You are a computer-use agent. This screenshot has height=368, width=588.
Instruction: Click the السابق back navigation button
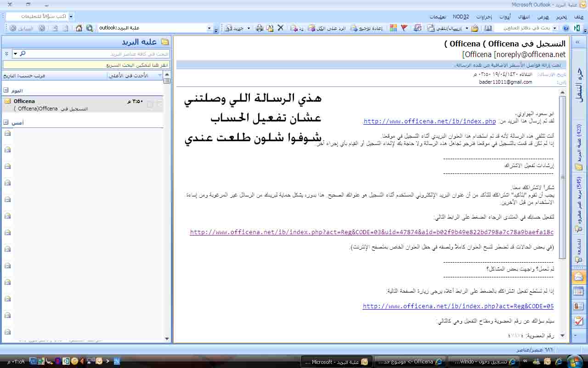22,28
